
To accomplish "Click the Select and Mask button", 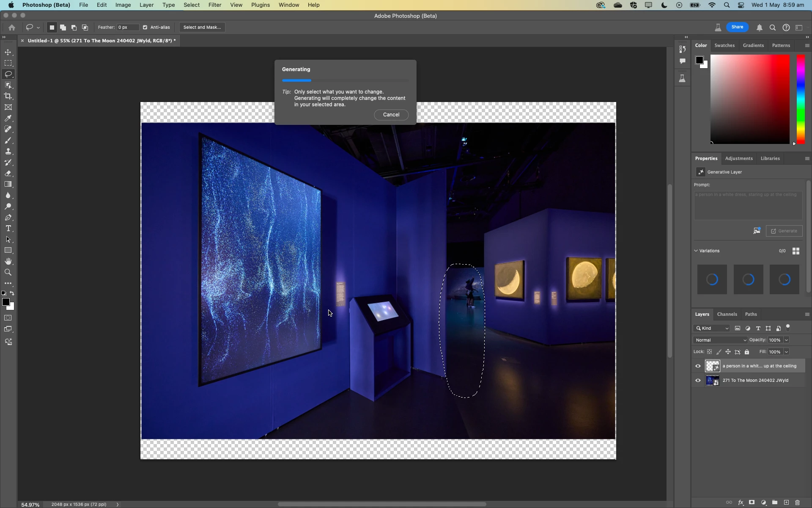I will pyautogui.click(x=202, y=28).
